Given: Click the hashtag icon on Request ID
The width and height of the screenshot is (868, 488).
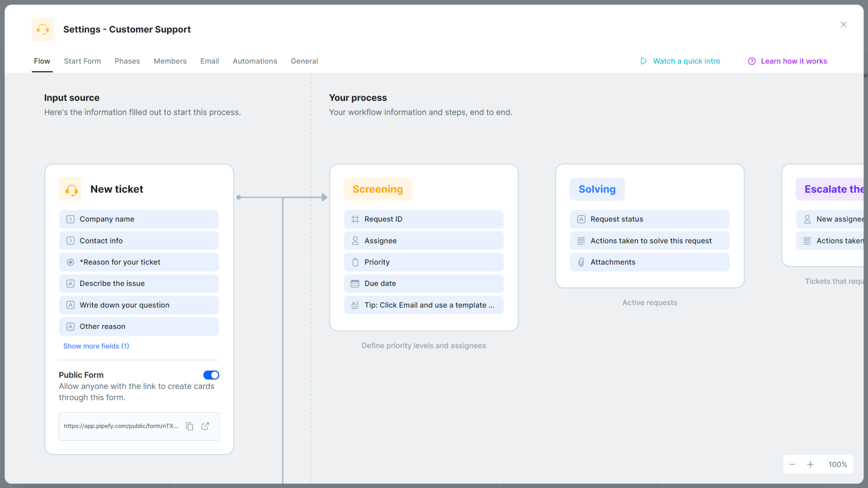Looking at the screenshot, I should pos(355,219).
